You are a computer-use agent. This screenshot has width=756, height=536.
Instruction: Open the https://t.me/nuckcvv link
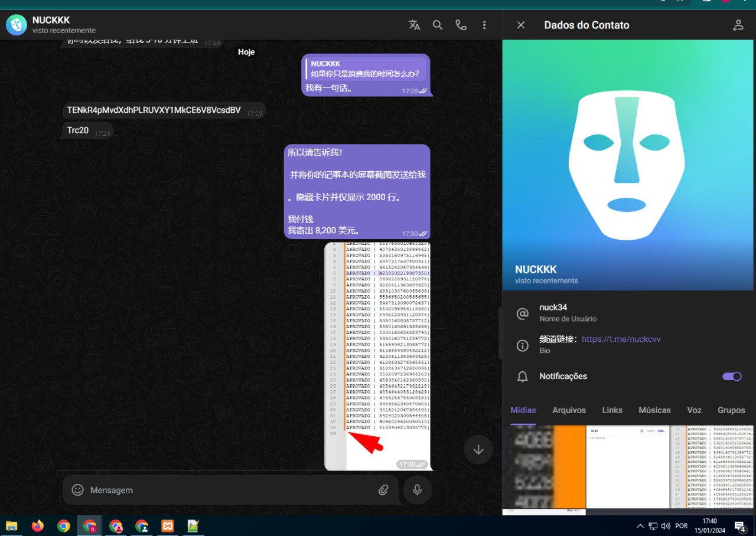[621, 339]
